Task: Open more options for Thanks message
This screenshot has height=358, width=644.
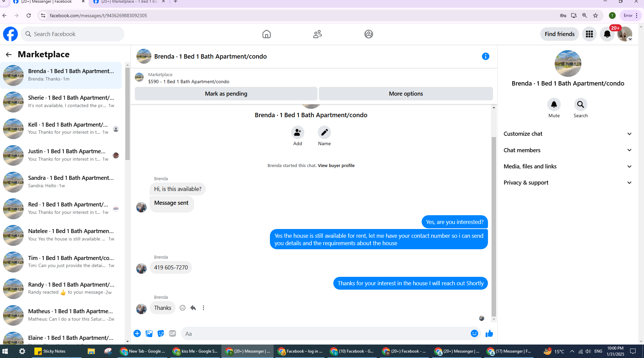Action: tap(204, 308)
